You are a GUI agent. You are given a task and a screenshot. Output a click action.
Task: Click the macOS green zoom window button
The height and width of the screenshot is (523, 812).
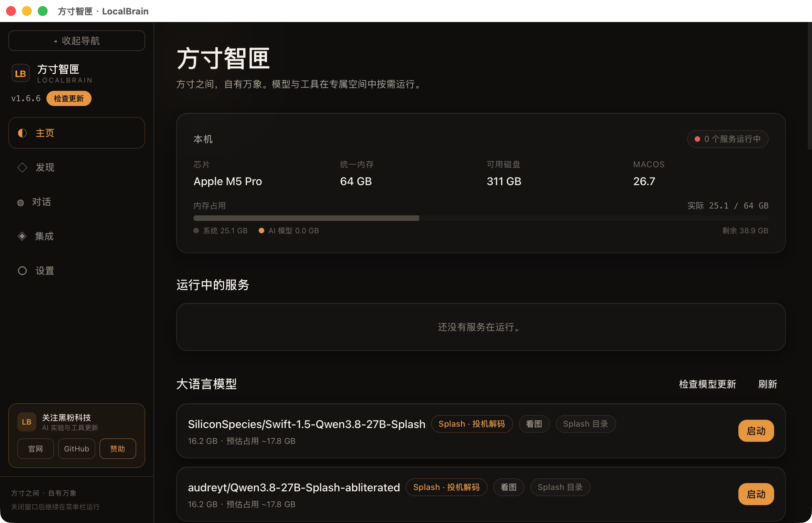point(43,11)
